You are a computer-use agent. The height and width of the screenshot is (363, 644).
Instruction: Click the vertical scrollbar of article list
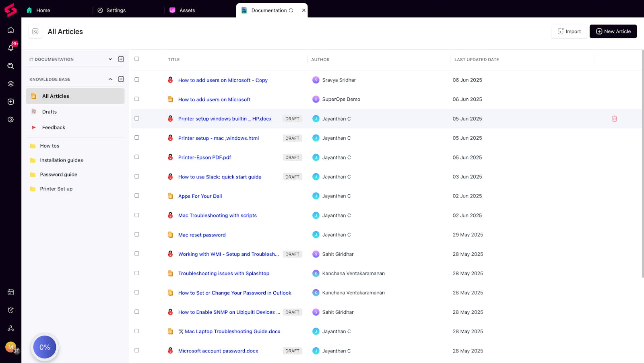point(642,164)
